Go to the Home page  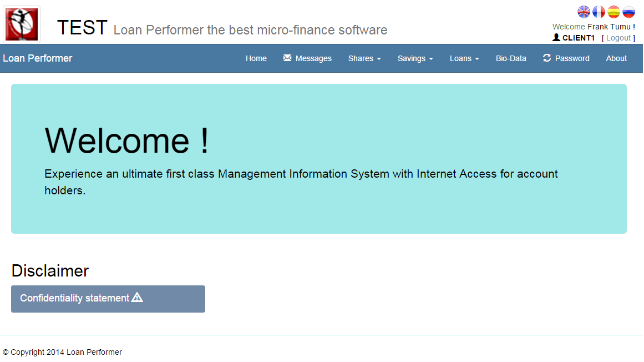(x=256, y=58)
